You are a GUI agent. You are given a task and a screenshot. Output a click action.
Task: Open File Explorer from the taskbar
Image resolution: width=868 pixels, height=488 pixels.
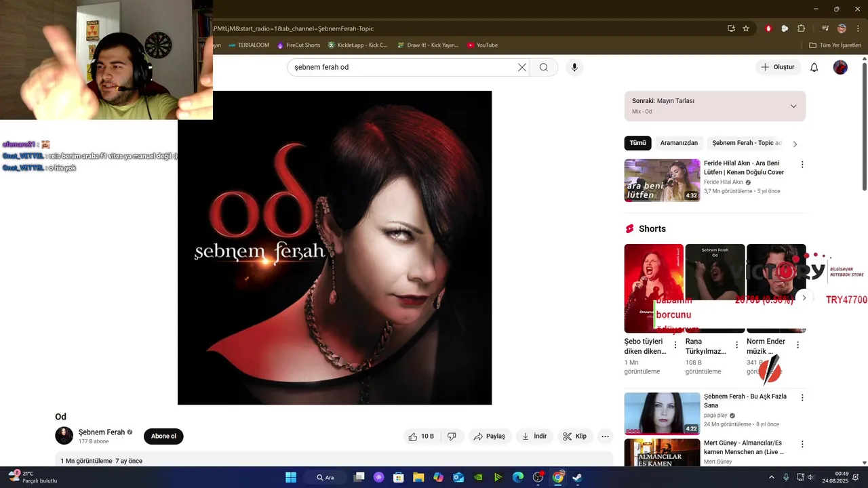pos(418,477)
